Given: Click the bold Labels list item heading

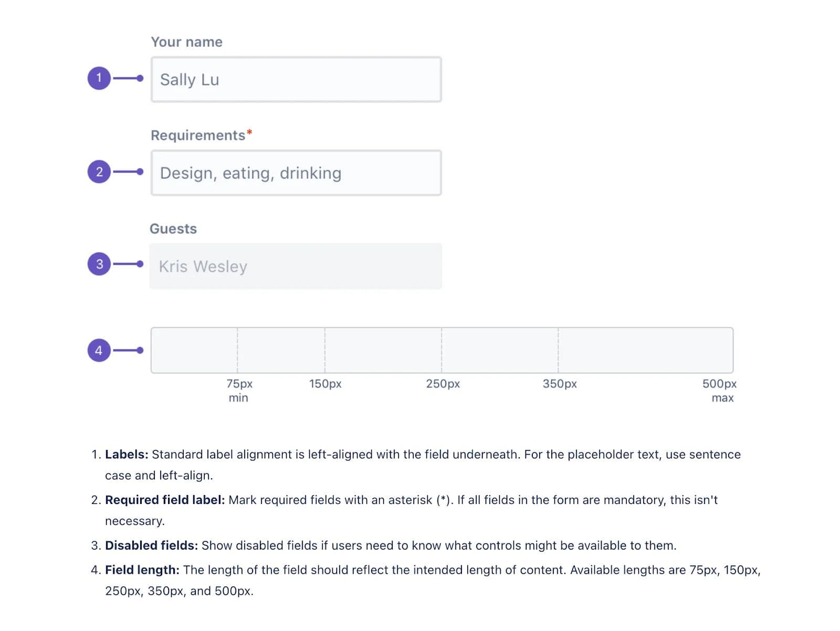Looking at the screenshot, I should point(126,454).
